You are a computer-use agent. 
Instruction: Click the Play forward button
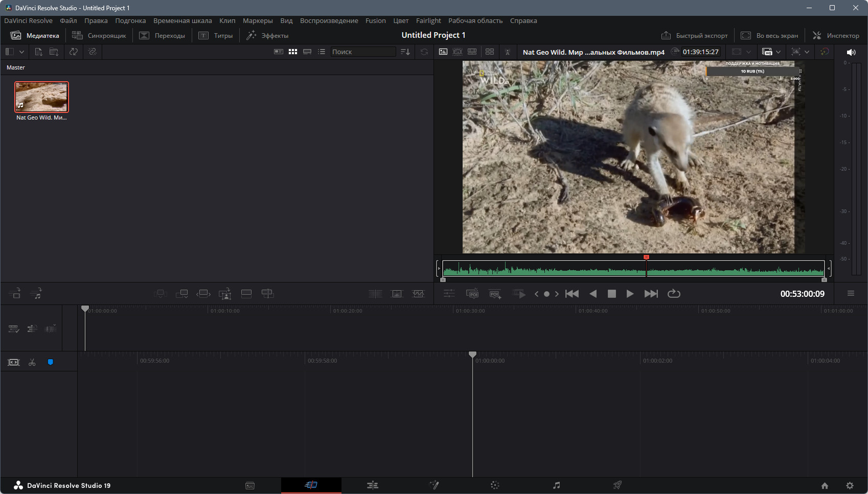tap(630, 294)
